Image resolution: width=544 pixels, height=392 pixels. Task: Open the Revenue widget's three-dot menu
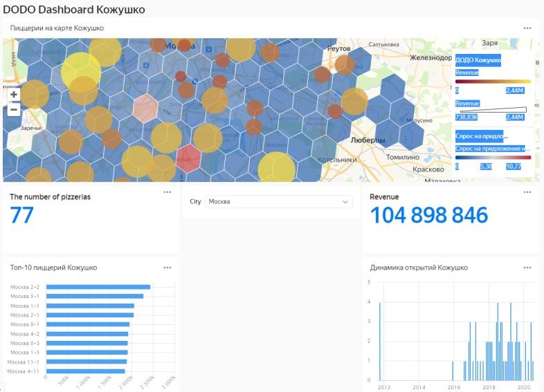click(527, 192)
